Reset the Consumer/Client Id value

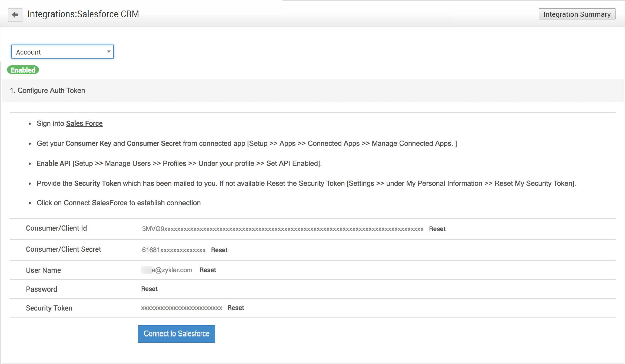click(437, 229)
